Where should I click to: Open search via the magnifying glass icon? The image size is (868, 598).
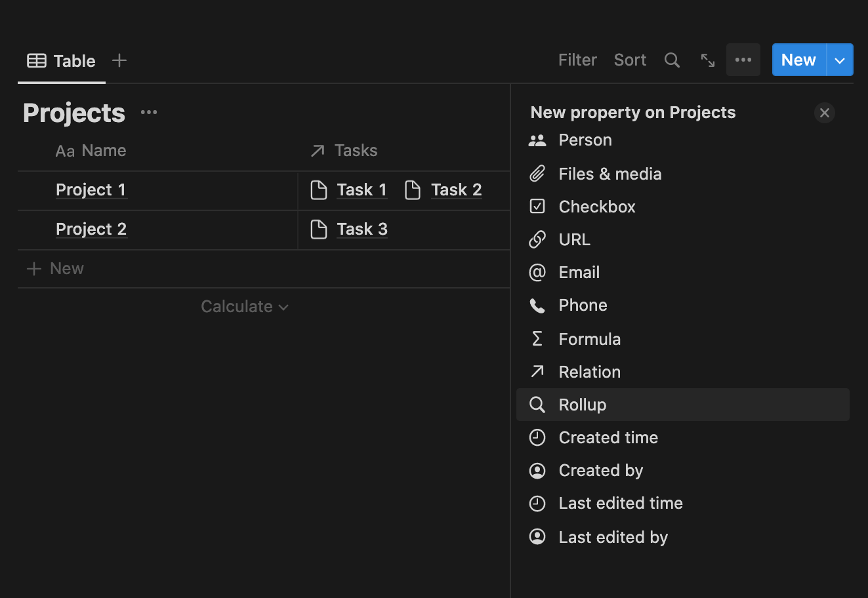point(672,60)
